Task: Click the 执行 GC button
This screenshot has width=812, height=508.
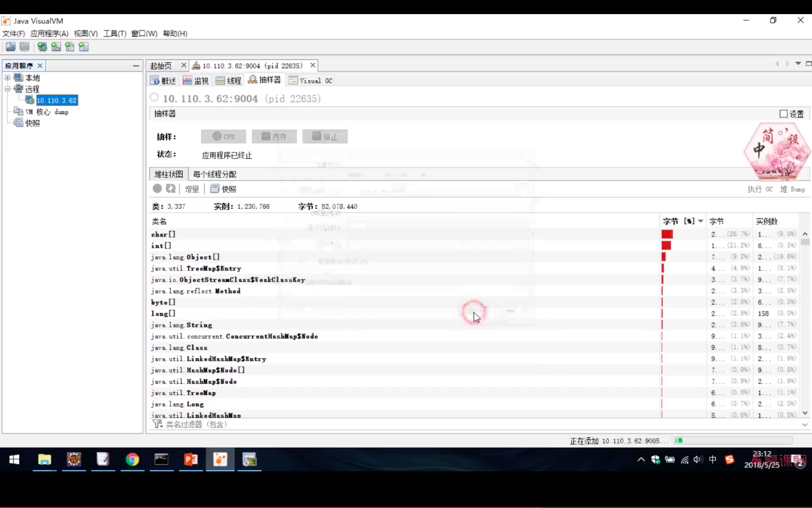Action: (x=760, y=189)
